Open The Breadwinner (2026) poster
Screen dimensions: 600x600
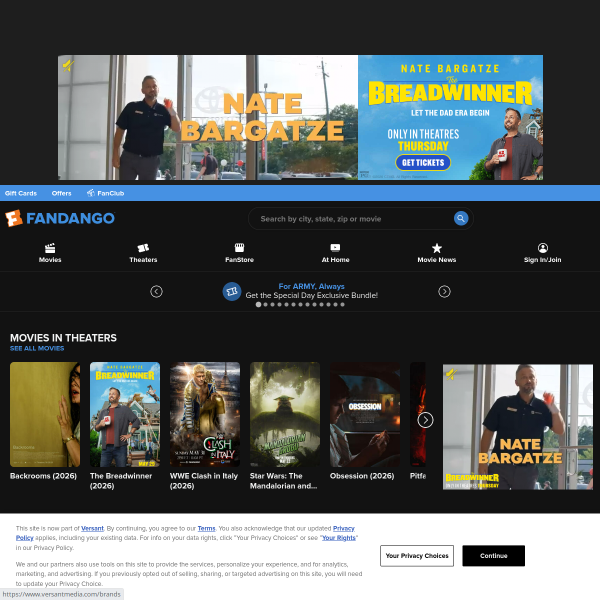click(125, 414)
